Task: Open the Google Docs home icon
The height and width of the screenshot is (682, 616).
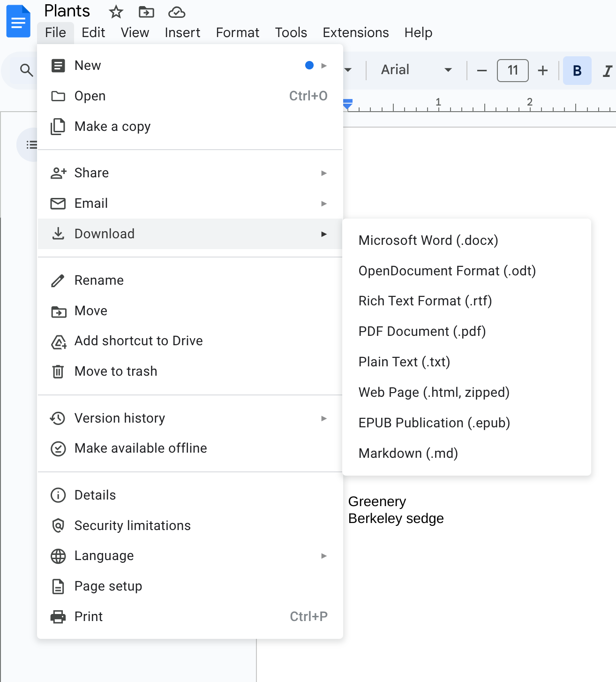Action: pyautogui.click(x=18, y=21)
